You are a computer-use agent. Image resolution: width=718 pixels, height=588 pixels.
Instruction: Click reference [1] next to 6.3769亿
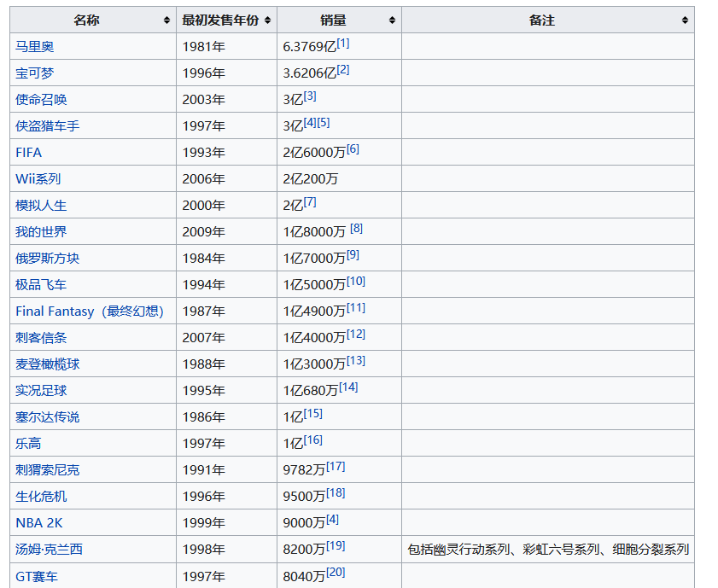pos(342,44)
